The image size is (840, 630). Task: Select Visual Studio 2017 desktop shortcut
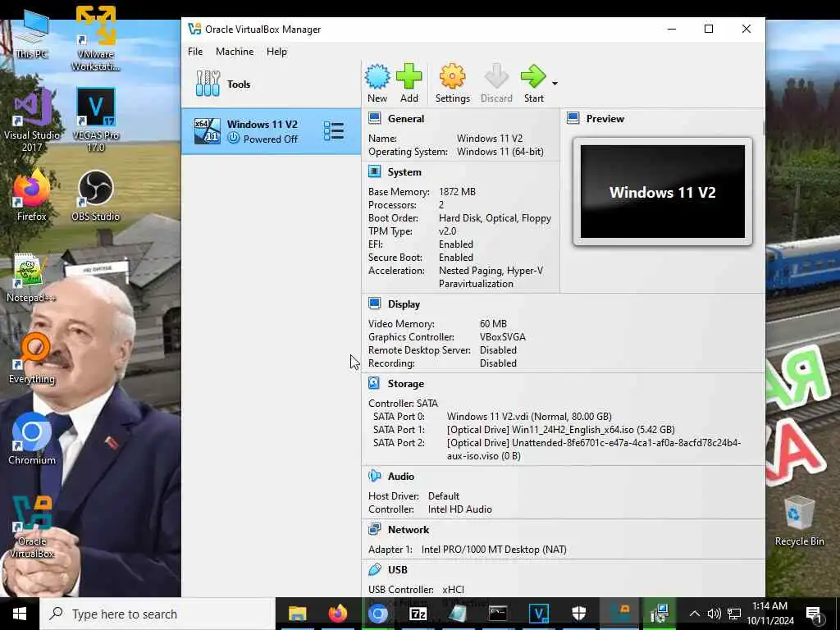32,120
